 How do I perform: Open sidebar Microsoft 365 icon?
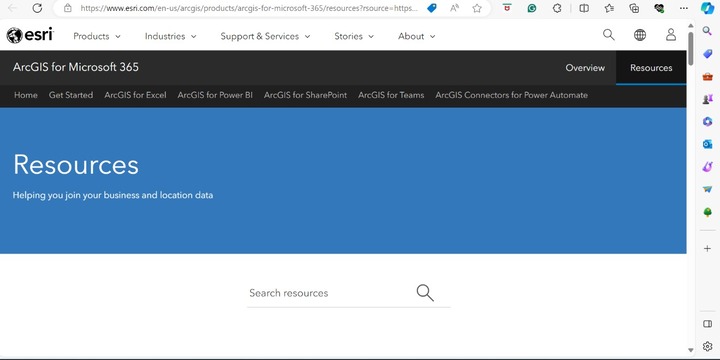707,121
